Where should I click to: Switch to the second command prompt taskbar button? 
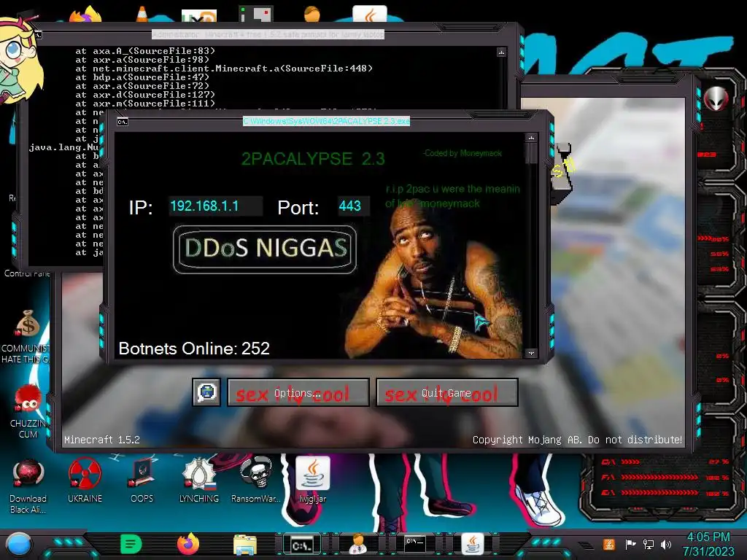coord(415,543)
